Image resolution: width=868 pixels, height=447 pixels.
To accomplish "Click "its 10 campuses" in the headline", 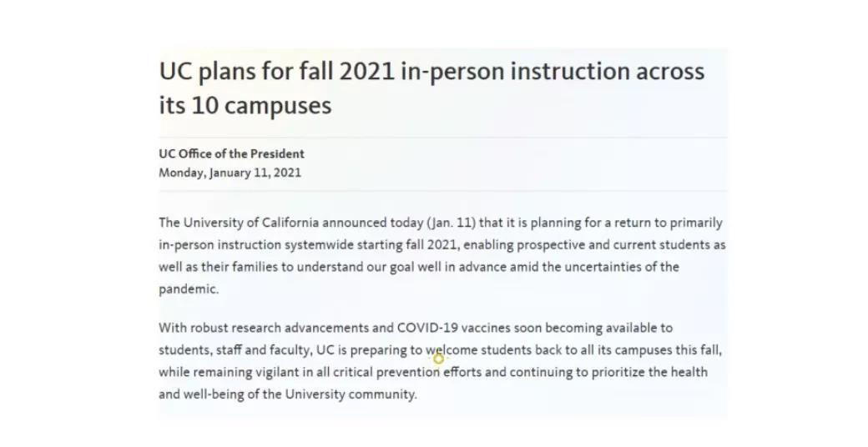I will [245, 106].
